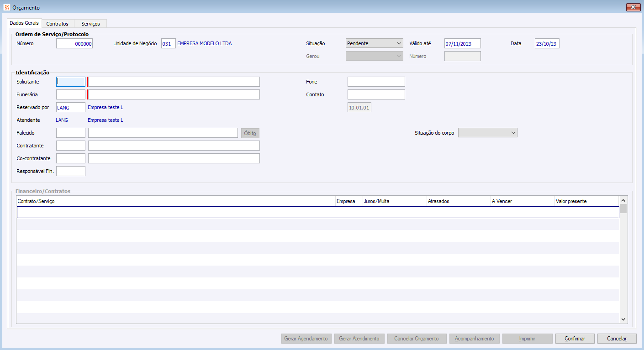Focus the Falecido code field

tap(71, 133)
